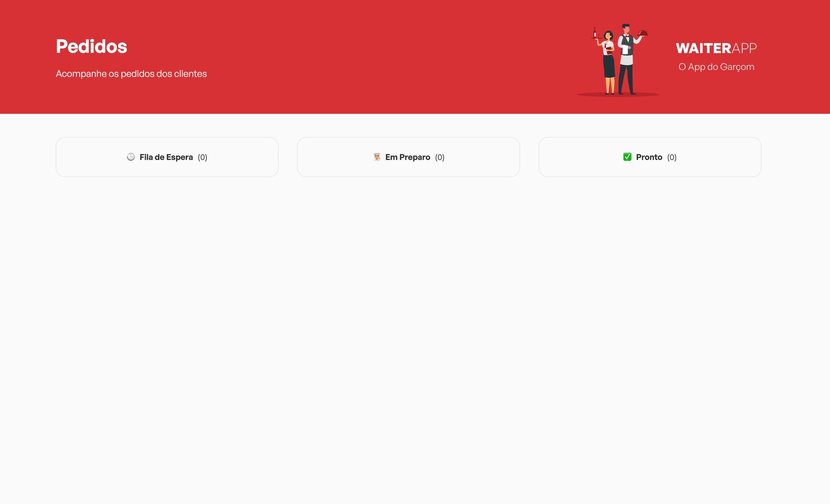830x504 pixels.
Task: Click the WAITERAPP logo text
Action: [716, 48]
